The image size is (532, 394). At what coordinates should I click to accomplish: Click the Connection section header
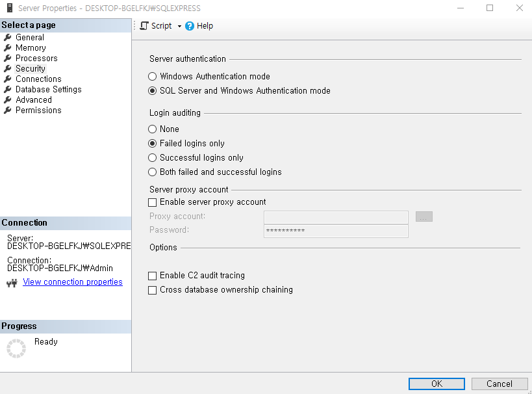tap(66, 223)
